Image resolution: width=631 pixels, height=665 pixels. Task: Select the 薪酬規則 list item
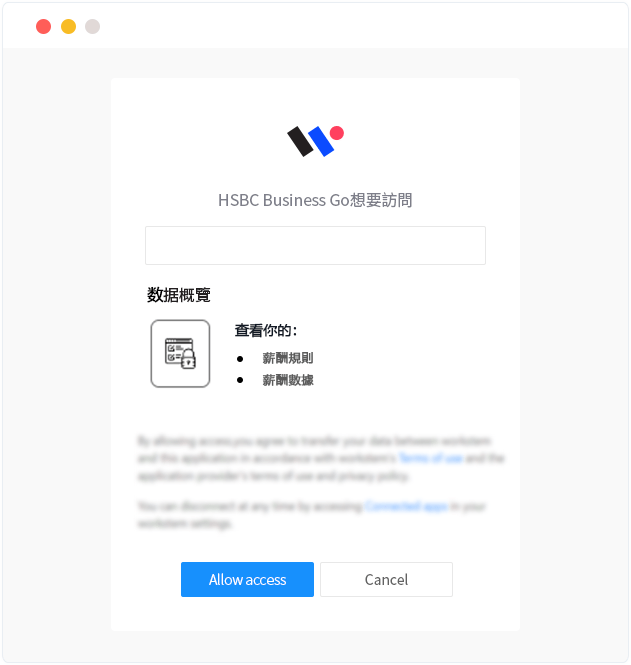[288, 358]
